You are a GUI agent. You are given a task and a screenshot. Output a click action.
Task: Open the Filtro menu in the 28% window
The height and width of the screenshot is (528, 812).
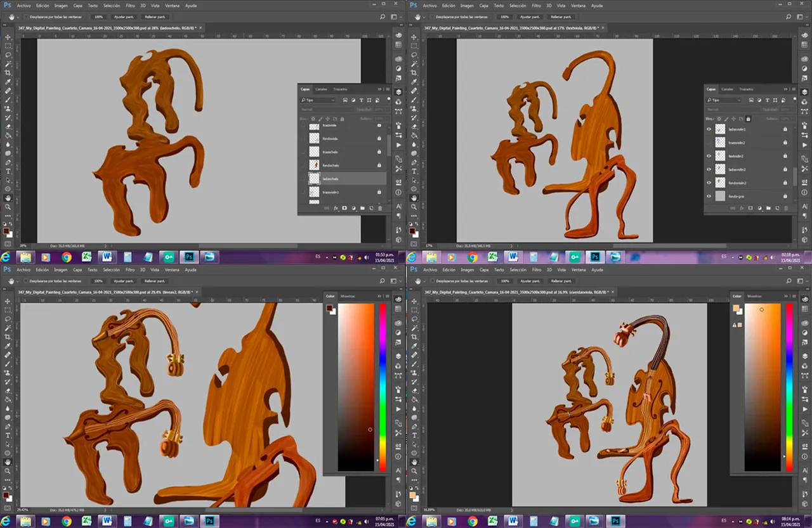pos(130,5)
